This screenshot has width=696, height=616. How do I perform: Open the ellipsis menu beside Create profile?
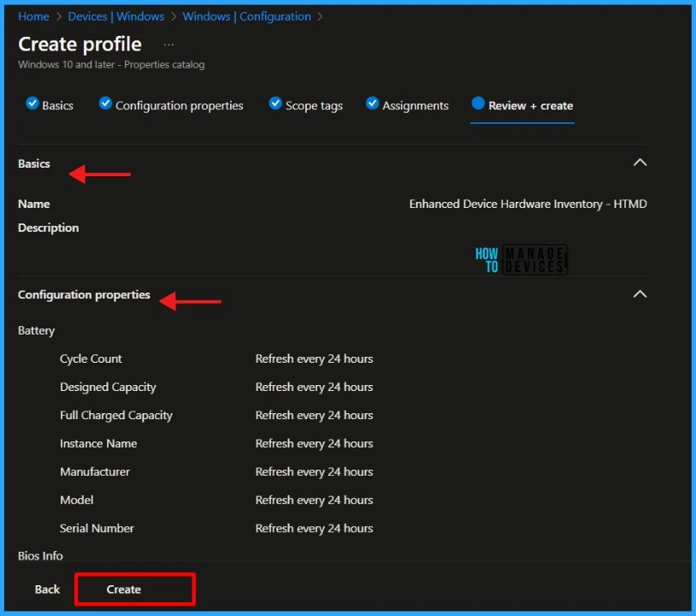pyautogui.click(x=168, y=44)
